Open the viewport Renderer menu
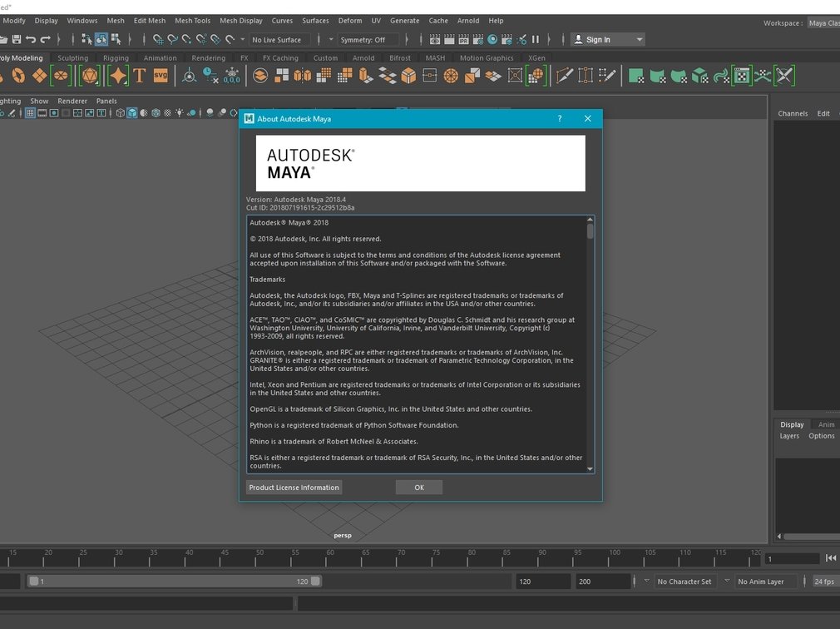 72,101
